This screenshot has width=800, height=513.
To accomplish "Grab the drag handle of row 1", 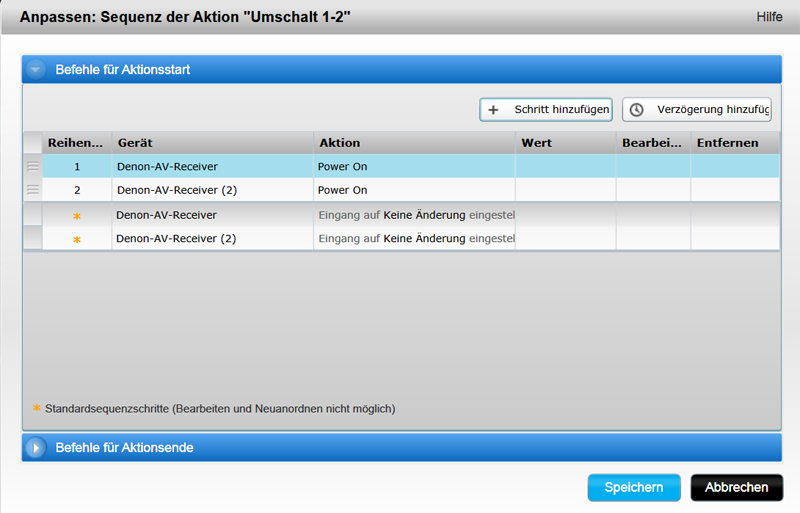I will pyautogui.click(x=33, y=166).
